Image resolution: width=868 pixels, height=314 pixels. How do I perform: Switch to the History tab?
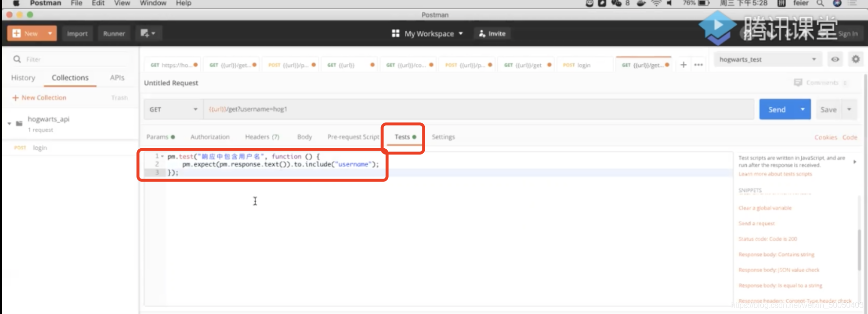pyautogui.click(x=23, y=78)
